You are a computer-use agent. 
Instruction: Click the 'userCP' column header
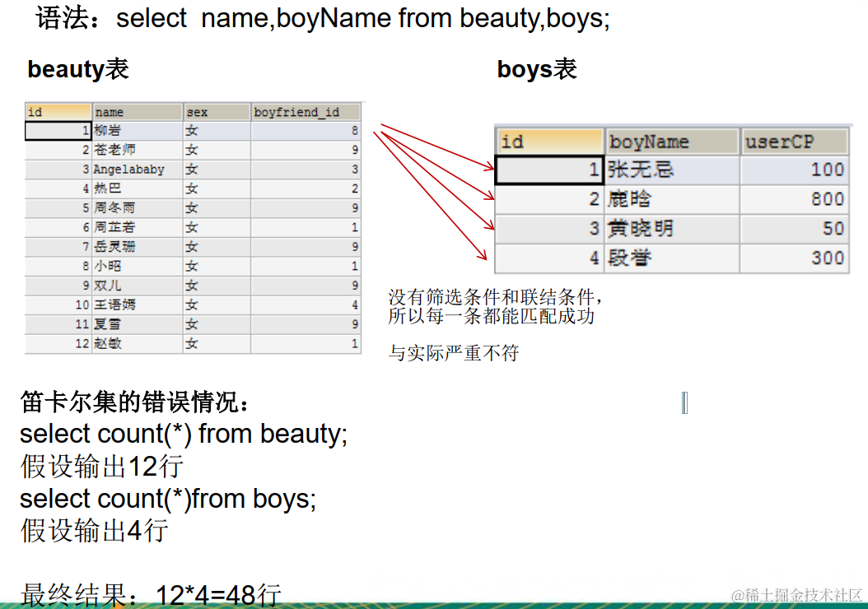pyautogui.click(x=795, y=142)
